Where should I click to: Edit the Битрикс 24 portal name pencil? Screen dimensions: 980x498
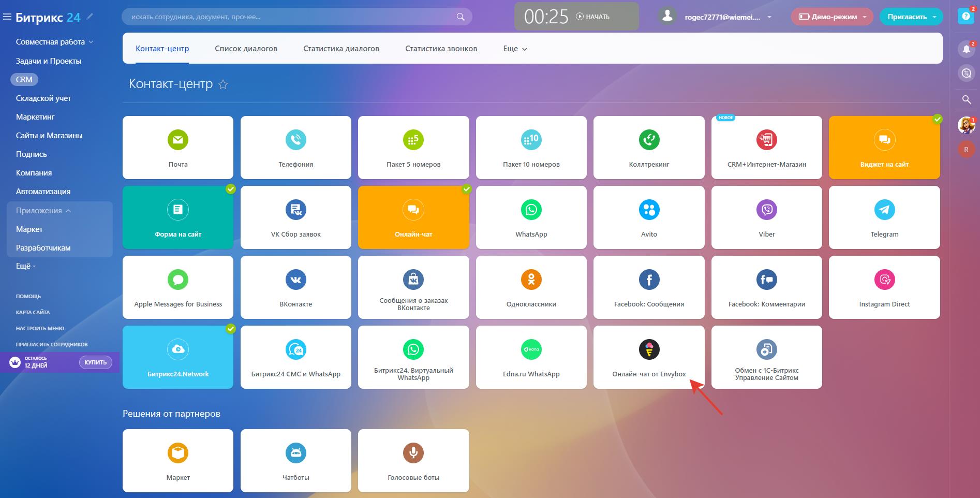[90, 17]
